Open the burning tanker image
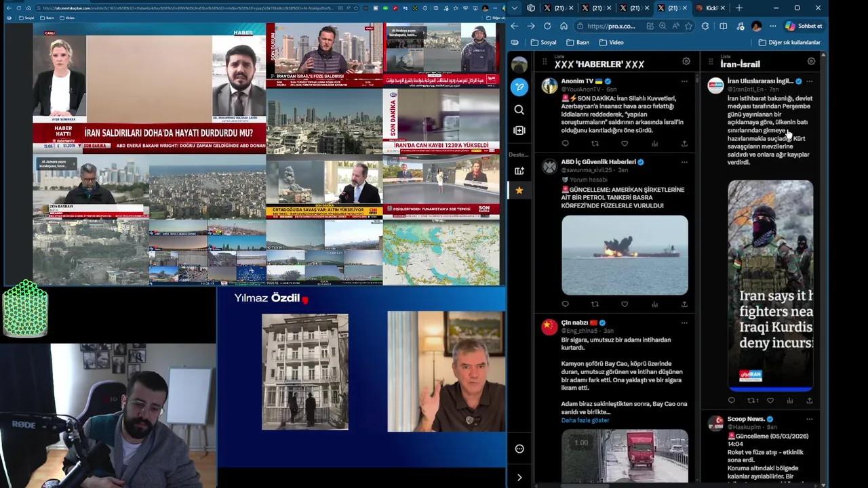 (x=625, y=255)
